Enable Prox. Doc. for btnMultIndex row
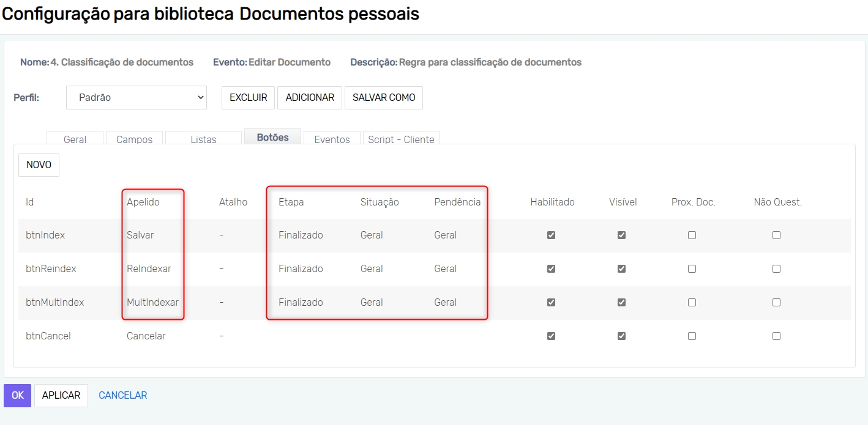 [692, 302]
